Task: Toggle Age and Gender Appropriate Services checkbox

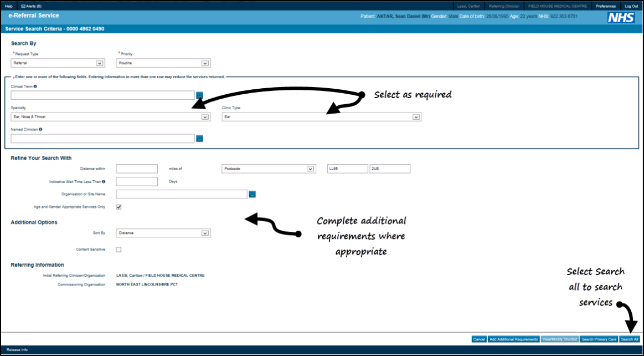Action: coord(119,207)
